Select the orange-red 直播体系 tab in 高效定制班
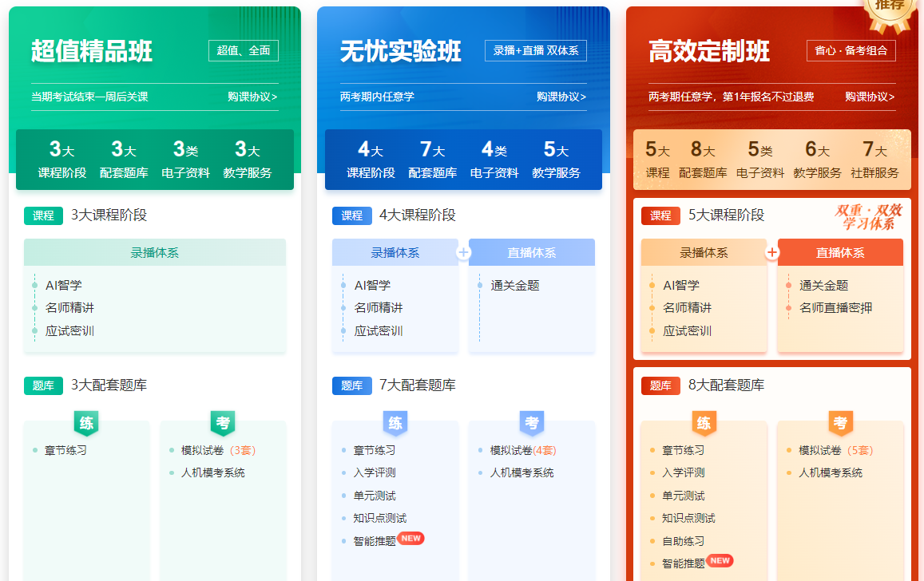 [x=840, y=252]
